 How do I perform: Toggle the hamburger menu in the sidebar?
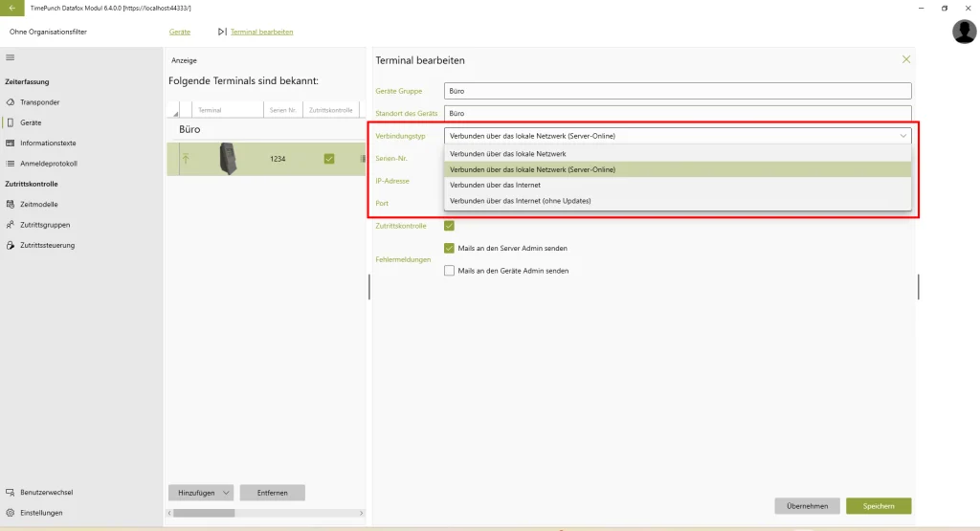pyautogui.click(x=10, y=57)
